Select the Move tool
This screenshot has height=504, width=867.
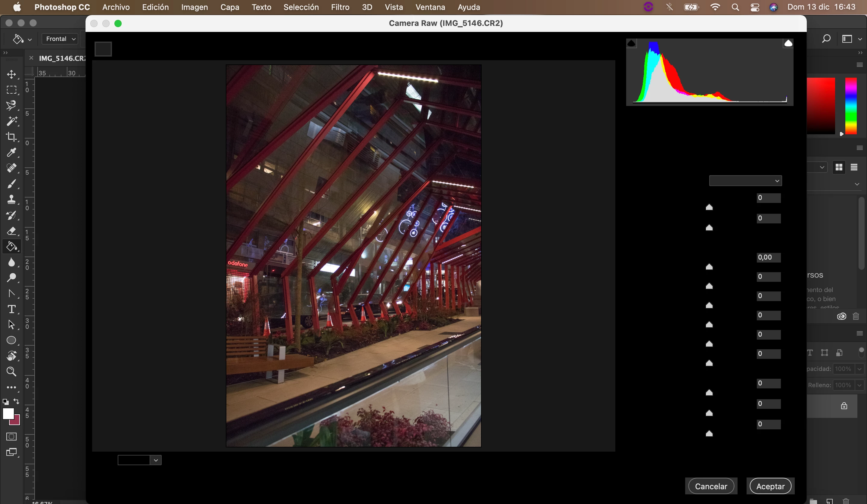pyautogui.click(x=11, y=74)
